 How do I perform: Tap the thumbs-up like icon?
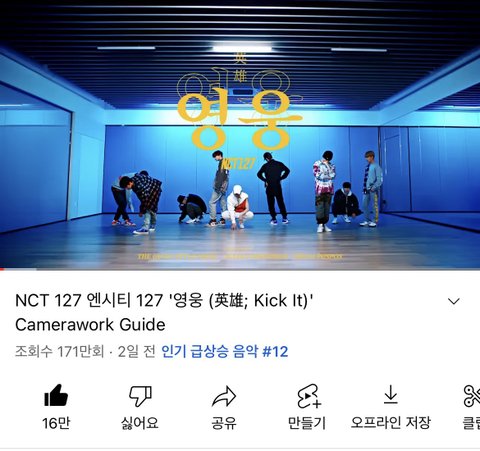click(56, 396)
